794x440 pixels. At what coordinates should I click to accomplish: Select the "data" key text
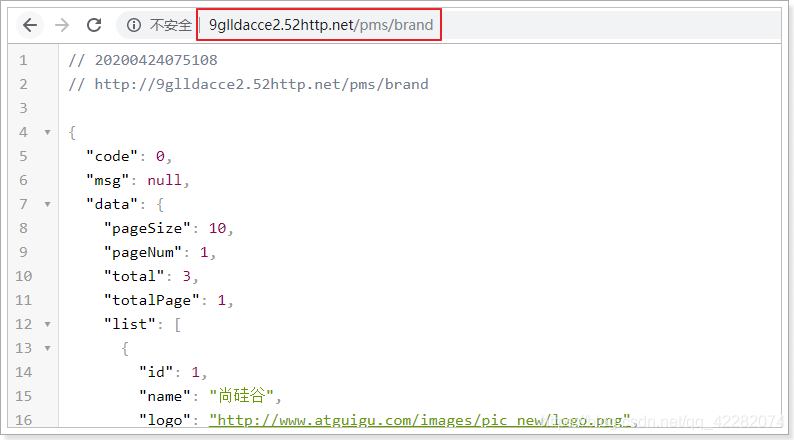coord(112,205)
